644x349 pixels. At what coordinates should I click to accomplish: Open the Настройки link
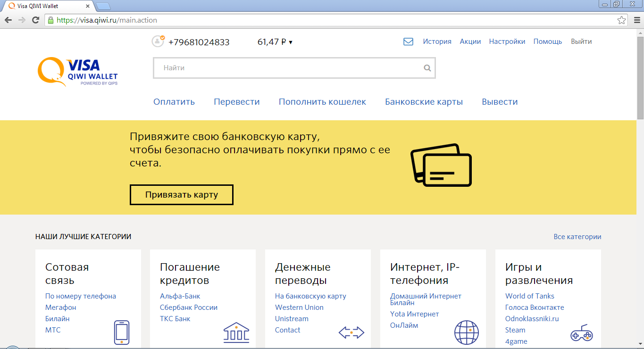click(507, 42)
